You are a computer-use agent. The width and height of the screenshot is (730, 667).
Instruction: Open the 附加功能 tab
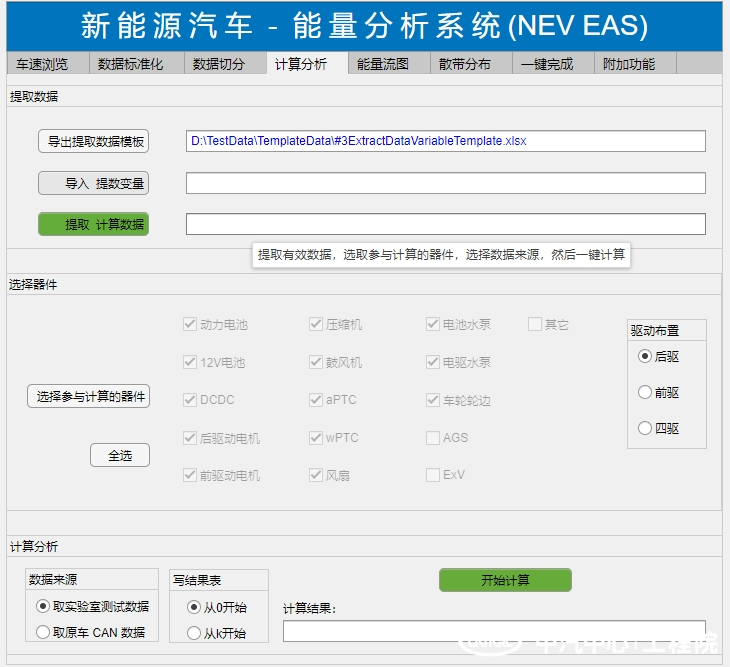(x=629, y=64)
